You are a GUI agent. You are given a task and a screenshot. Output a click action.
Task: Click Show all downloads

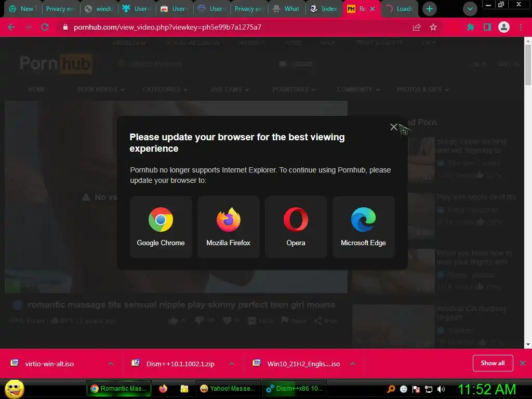[x=493, y=363]
